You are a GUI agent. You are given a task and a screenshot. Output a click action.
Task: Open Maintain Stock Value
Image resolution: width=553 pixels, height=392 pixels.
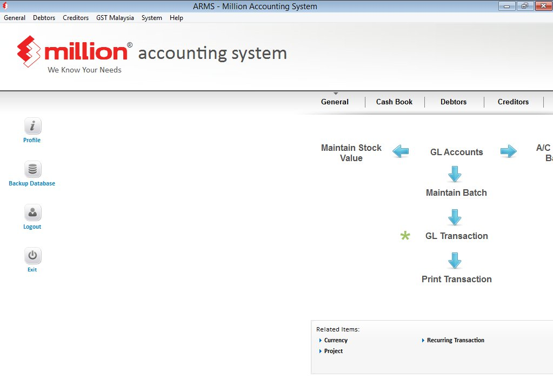point(351,153)
